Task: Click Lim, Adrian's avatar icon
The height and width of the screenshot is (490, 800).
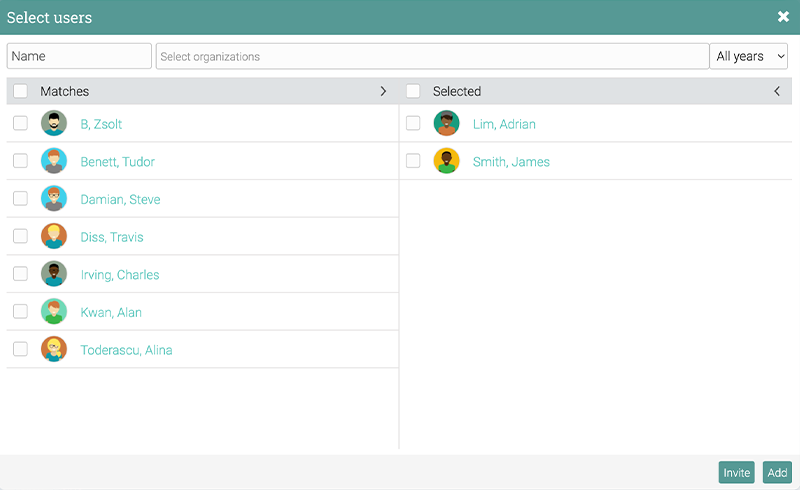Action: click(446, 123)
